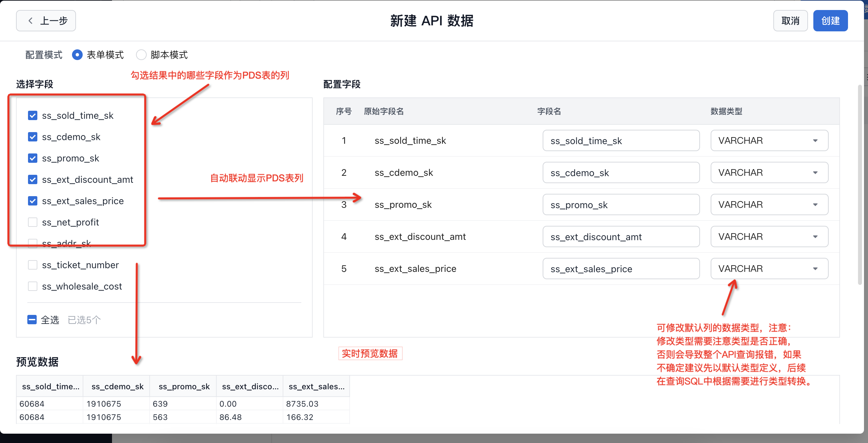Click the ss_ext_sales_price field name input
This screenshot has width=868, height=443.
point(621,269)
